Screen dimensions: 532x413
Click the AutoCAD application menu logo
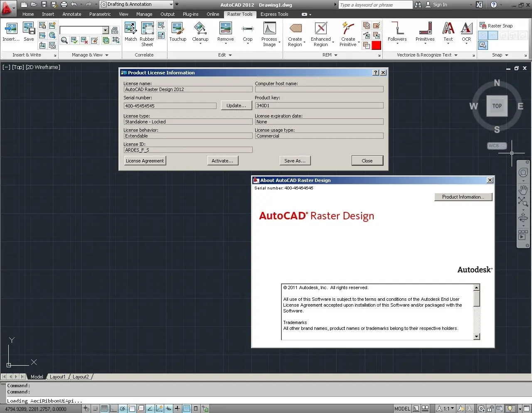click(7, 8)
